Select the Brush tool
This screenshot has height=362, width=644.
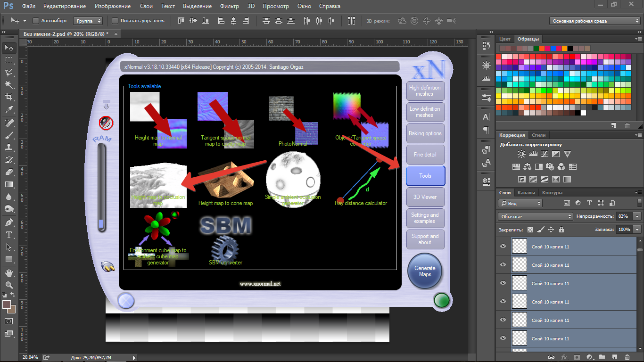pos(9,135)
